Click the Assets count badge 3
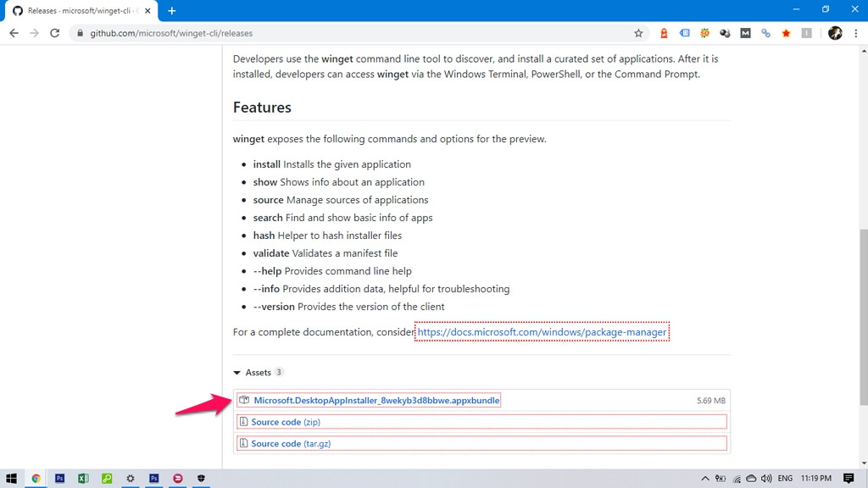The image size is (868, 488). pos(278,372)
